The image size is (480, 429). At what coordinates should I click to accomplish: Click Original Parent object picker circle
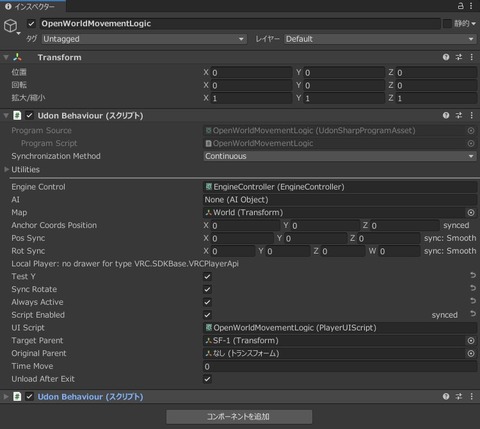click(x=471, y=353)
